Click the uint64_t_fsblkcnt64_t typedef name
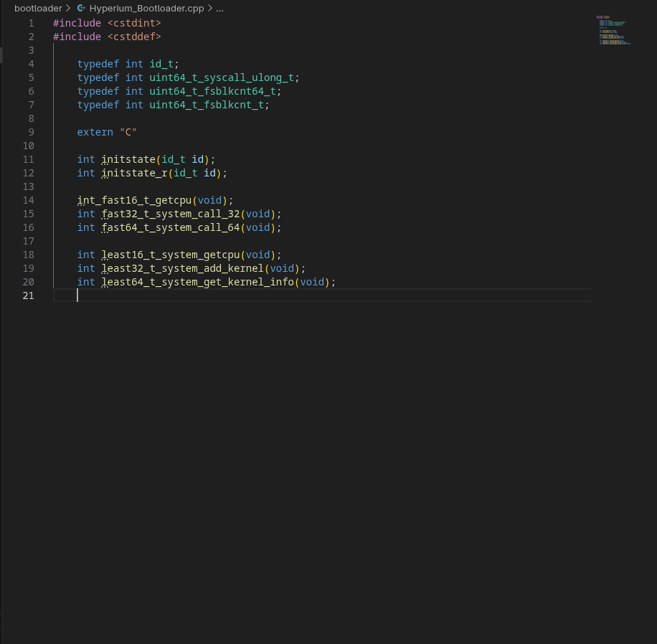 212,91
